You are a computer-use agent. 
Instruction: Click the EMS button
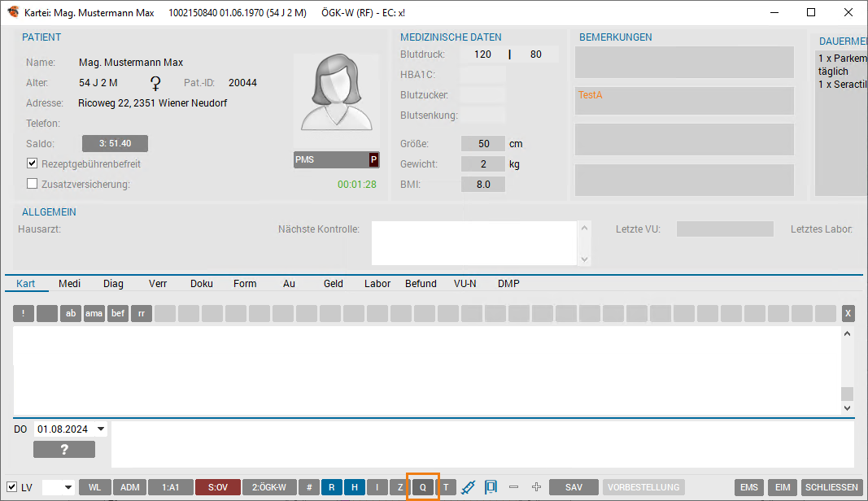point(749,487)
